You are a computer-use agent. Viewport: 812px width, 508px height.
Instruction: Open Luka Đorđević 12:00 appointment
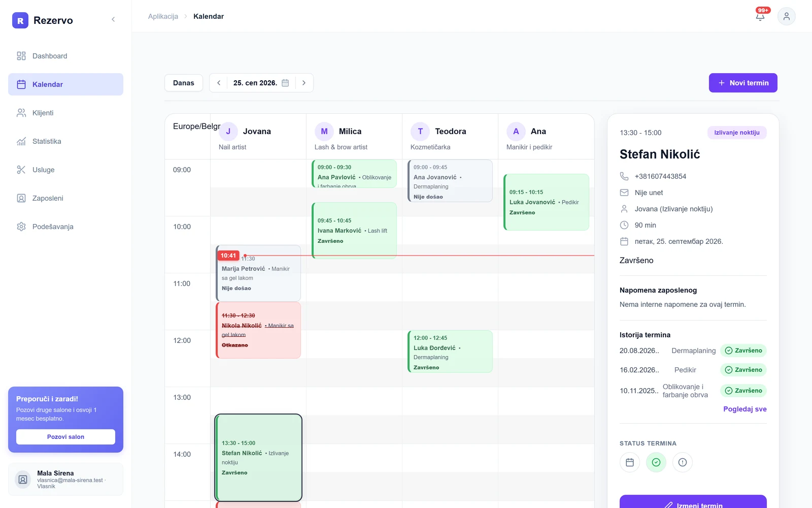(x=450, y=352)
